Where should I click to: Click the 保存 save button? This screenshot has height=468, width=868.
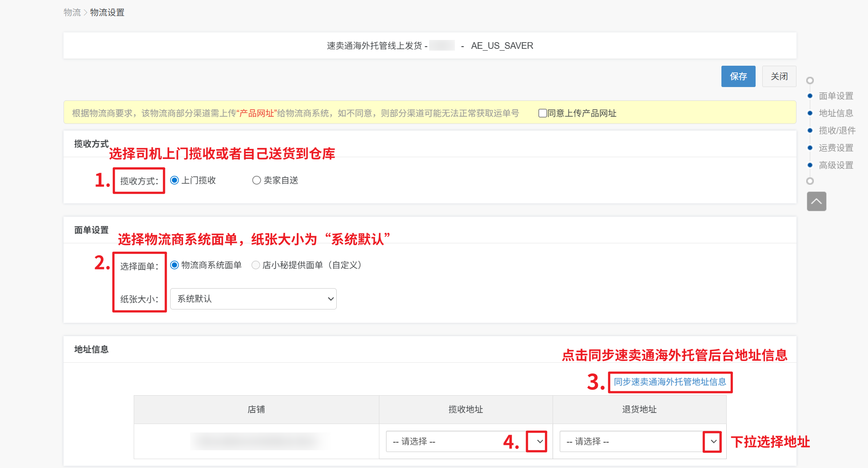pyautogui.click(x=738, y=76)
